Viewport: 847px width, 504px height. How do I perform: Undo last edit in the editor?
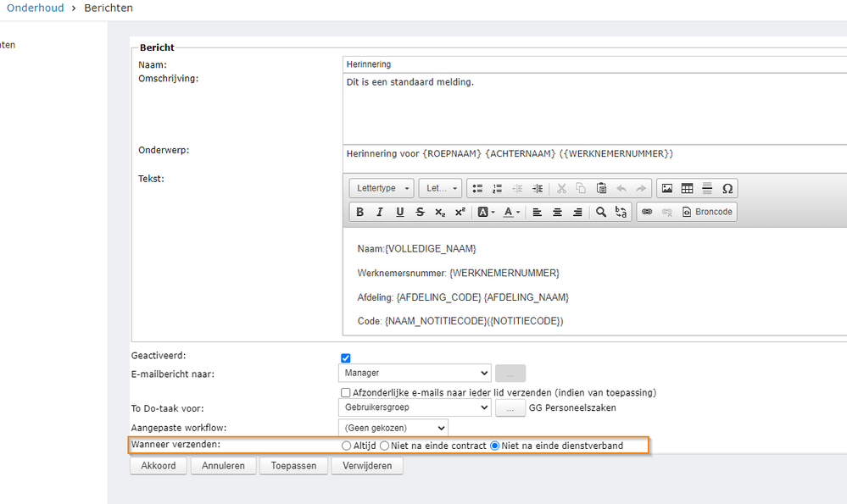pos(621,188)
